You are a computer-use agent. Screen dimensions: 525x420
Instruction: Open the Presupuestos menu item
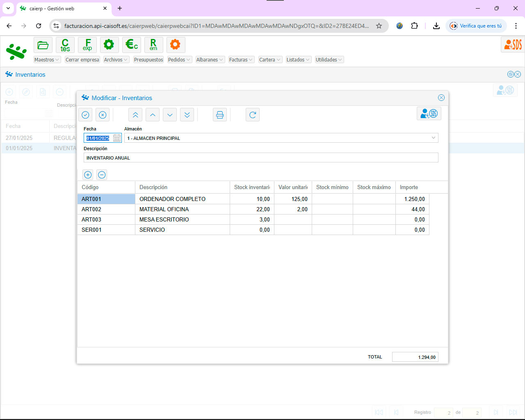coord(148,60)
